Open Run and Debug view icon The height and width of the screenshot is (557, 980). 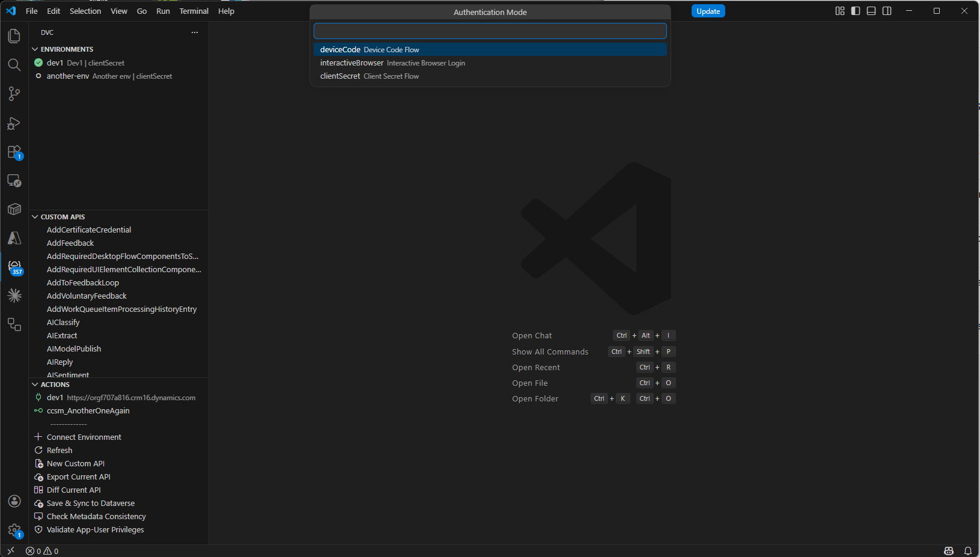(x=14, y=123)
